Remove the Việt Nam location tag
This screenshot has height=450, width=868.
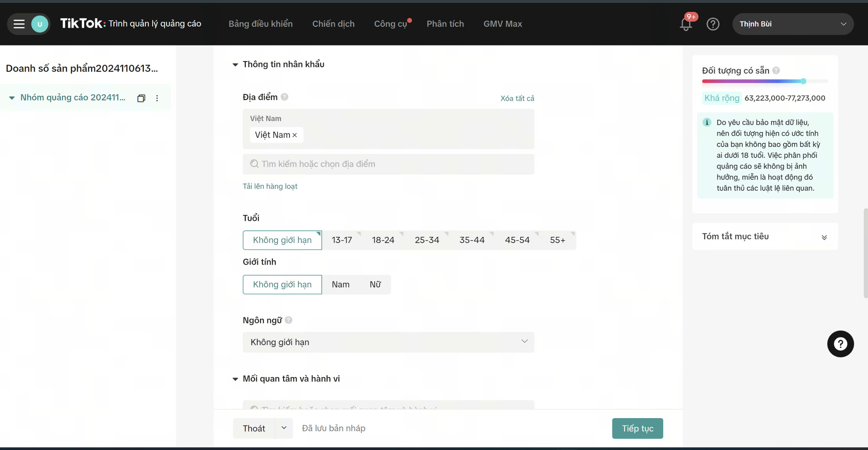click(x=295, y=135)
